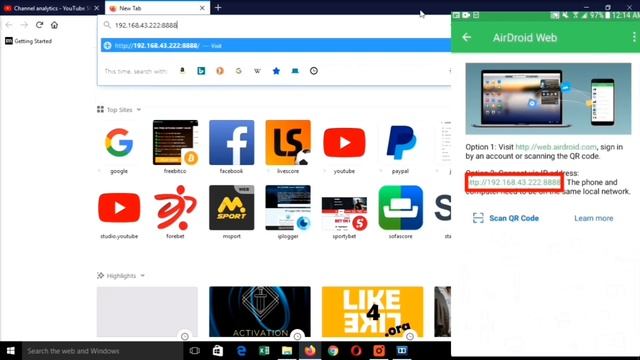The width and height of the screenshot is (640, 360).
Task: Open Learn more link in AirDroid
Action: point(593,218)
